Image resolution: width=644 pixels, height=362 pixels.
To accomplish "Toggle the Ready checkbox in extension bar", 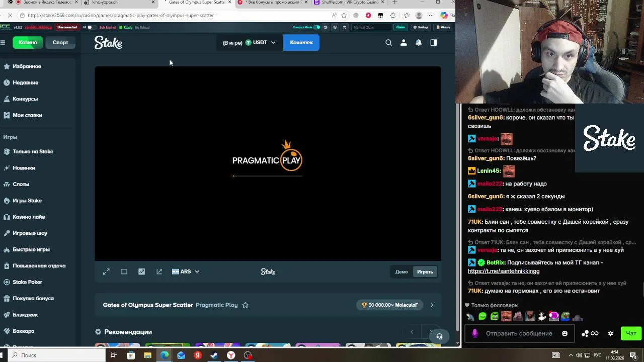I will (121, 27).
